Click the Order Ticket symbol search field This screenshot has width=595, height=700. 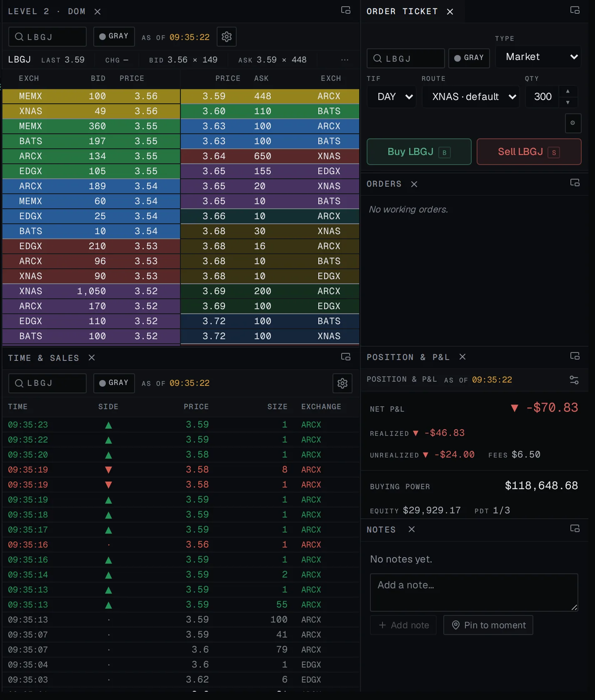[406, 58]
